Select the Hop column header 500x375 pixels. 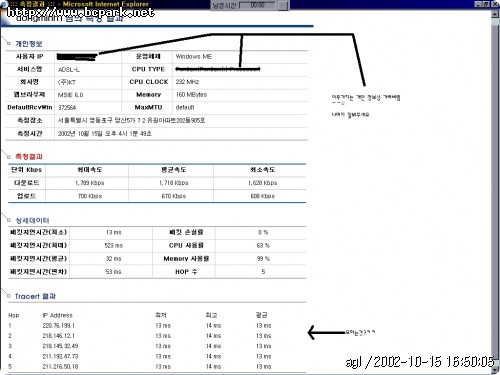pos(13,315)
